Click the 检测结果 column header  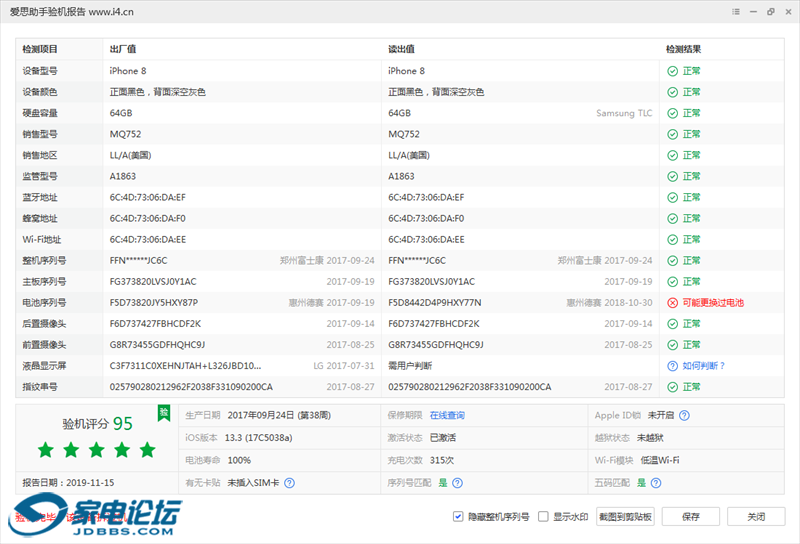[x=683, y=50]
